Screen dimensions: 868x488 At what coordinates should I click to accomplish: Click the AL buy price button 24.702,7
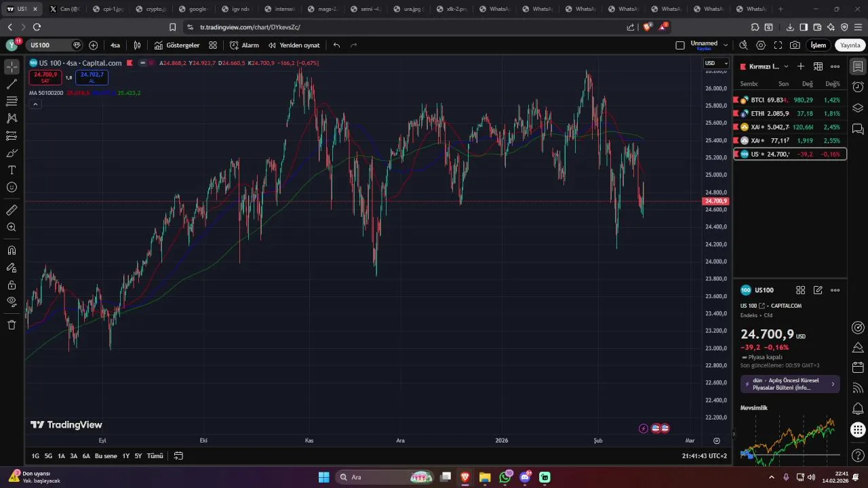[x=92, y=77]
